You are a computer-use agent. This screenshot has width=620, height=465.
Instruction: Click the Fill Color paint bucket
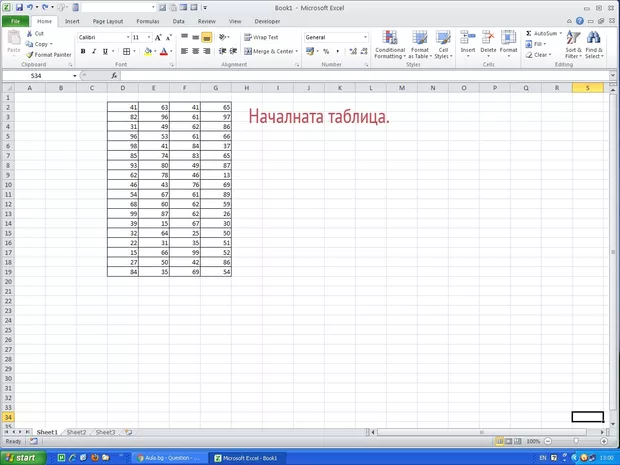click(x=148, y=51)
